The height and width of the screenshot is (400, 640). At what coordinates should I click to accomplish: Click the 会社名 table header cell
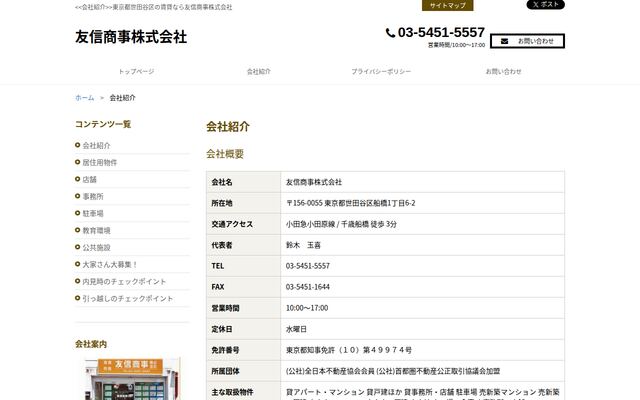244,182
